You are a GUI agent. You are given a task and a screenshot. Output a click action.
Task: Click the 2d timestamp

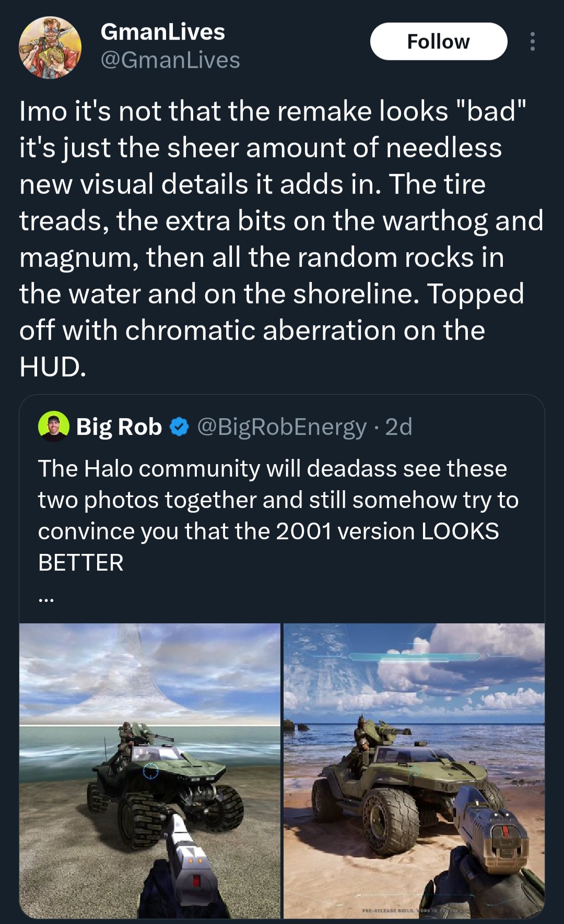click(x=398, y=427)
